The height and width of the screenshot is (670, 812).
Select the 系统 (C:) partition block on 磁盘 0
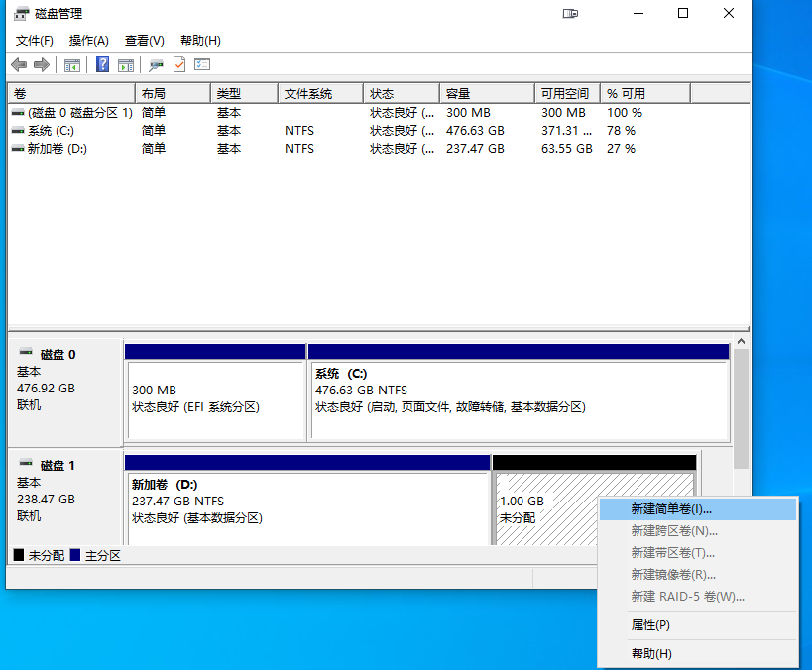click(519, 393)
